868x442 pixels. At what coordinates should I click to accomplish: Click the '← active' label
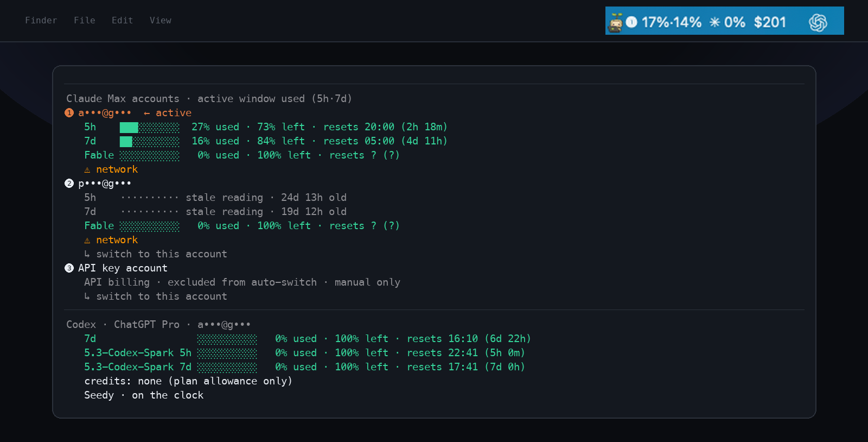(x=168, y=112)
